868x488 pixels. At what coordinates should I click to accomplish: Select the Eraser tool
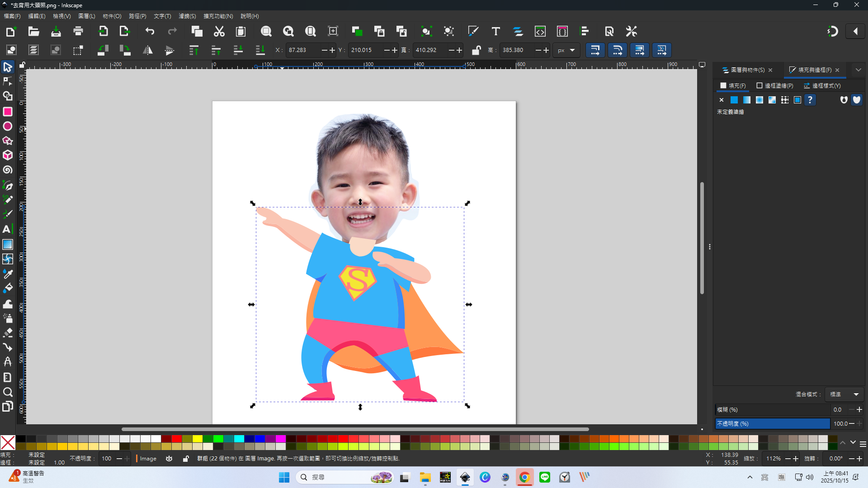pos(8,333)
